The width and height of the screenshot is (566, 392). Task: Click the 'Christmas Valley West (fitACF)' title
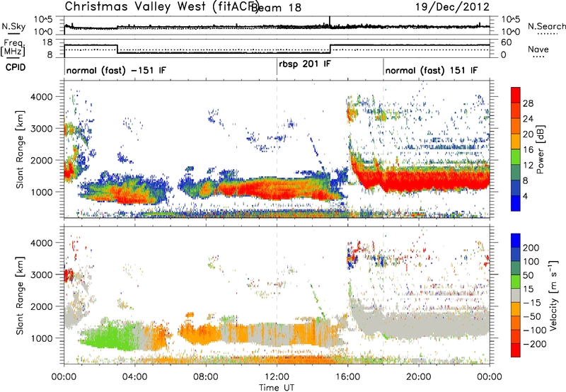(161, 6)
